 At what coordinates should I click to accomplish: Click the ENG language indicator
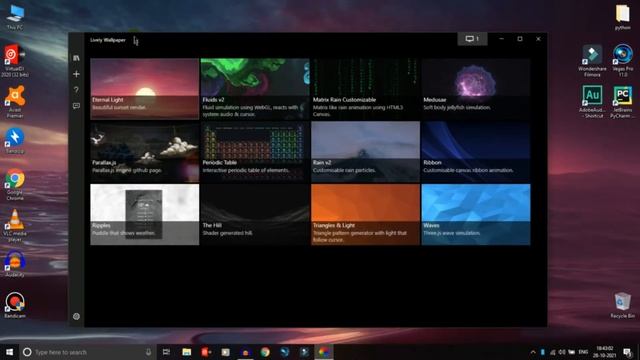(x=583, y=352)
